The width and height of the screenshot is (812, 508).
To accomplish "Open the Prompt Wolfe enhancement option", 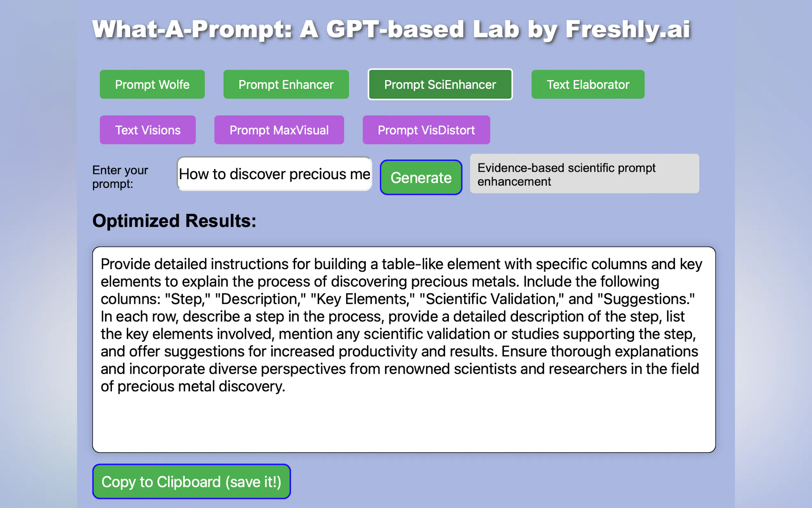I will pyautogui.click(x=152, y=84).
